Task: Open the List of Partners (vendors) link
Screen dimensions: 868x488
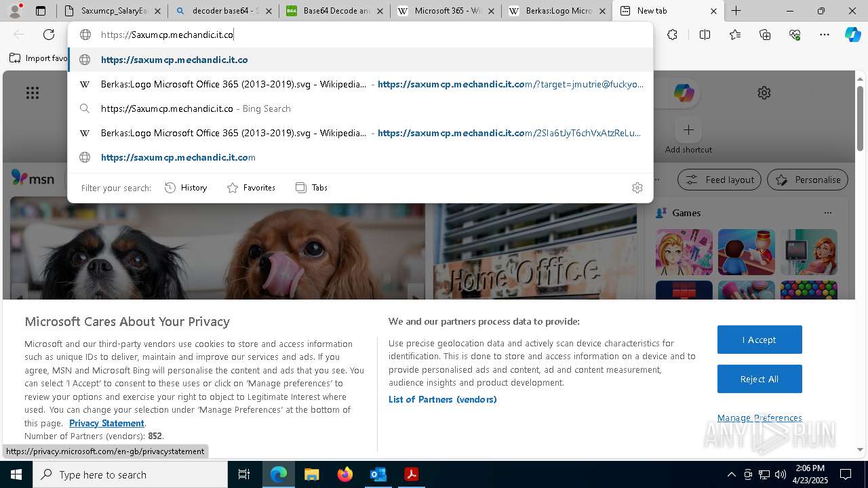Action: pyautogui.click(x=442, y=399)
